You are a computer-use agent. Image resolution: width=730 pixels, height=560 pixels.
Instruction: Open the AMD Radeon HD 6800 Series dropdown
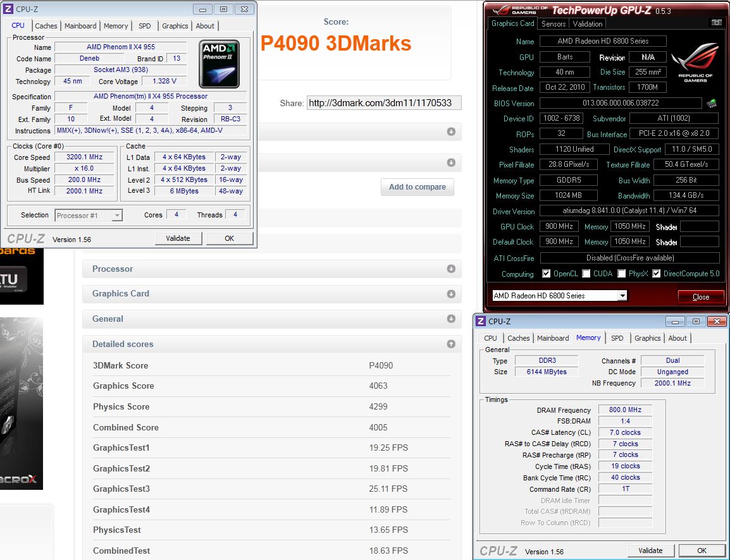[x=622, y=295]
